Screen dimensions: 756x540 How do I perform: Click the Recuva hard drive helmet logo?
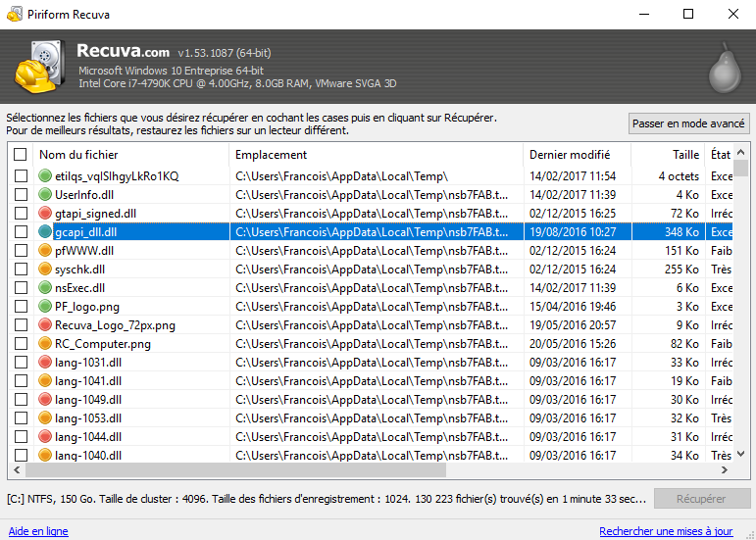(39, 67)
